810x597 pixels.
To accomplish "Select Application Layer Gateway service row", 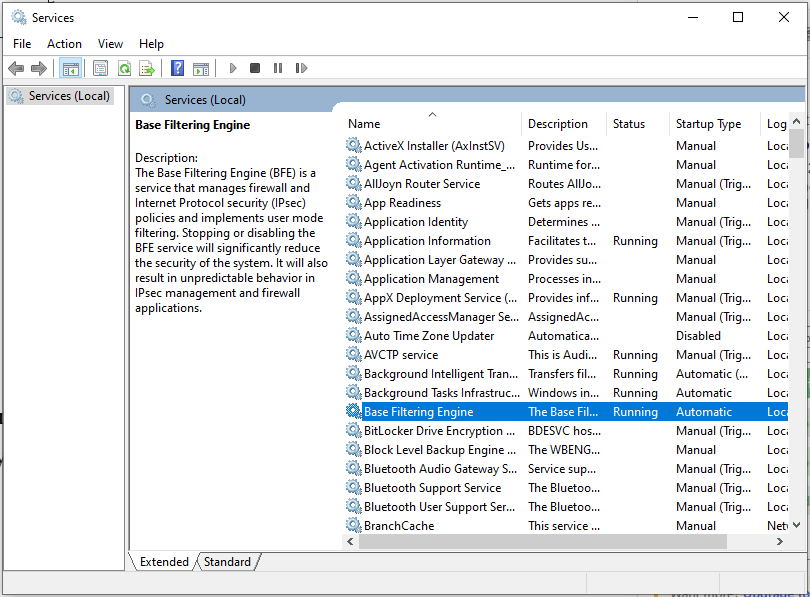I will point(566,260).
